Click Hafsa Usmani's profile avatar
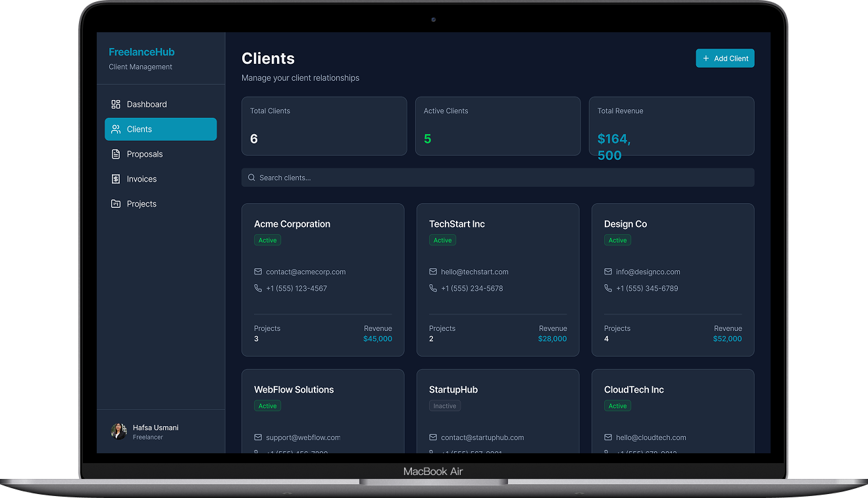This screenshot has height=498, width=868. click(118, 431)
